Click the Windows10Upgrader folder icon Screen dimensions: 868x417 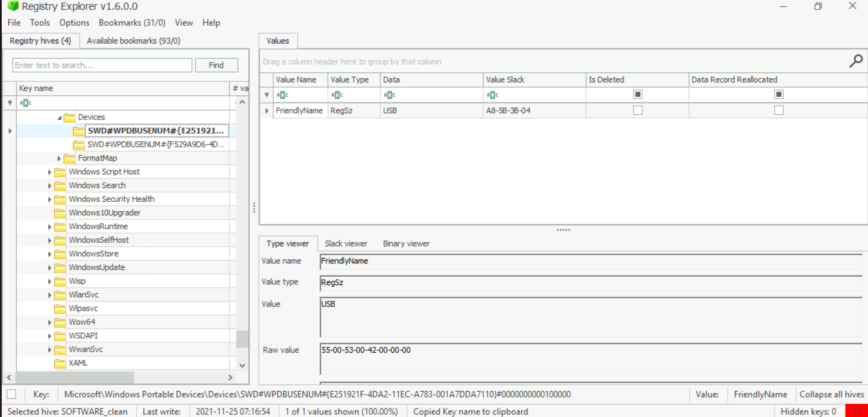[x=60, y=213]
